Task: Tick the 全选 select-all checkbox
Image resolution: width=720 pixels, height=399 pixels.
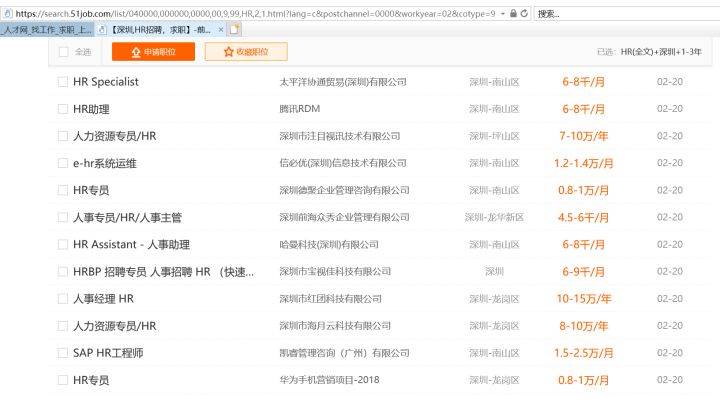Action: point(64,52)
